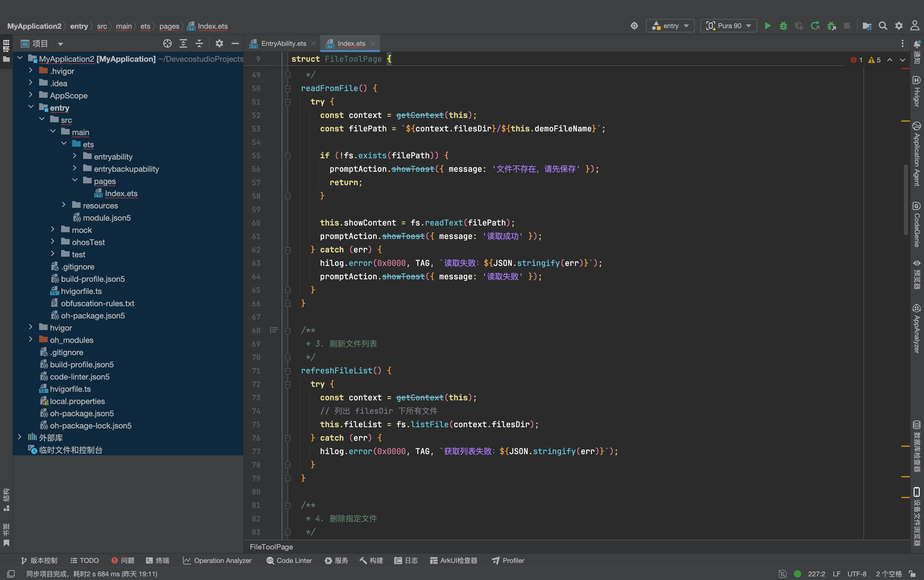Open the CodeGenie side panel
Viewport: 924px width, 580px height.
917,224
